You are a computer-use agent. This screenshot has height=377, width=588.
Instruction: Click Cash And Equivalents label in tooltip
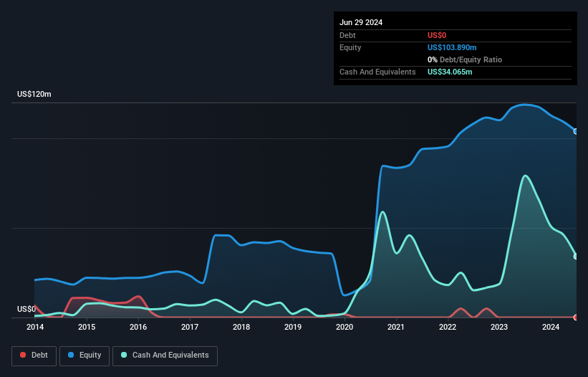pos(377,72)
